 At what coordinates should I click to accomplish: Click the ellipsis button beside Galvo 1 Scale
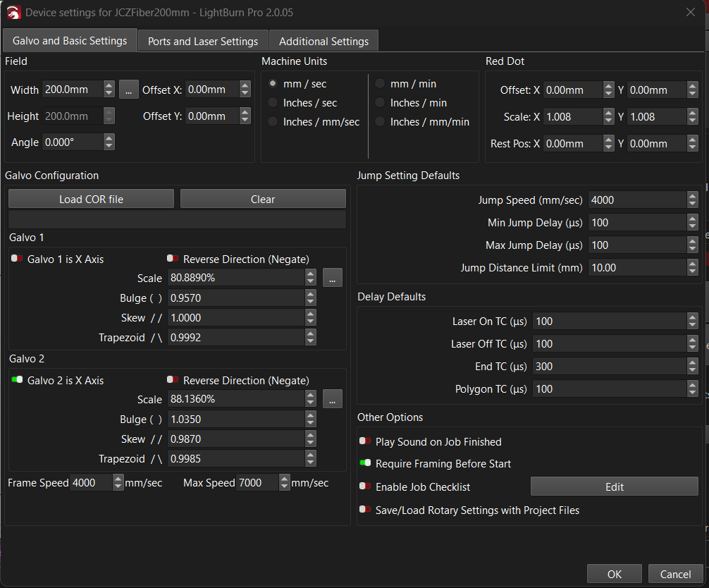pos(333,278)
